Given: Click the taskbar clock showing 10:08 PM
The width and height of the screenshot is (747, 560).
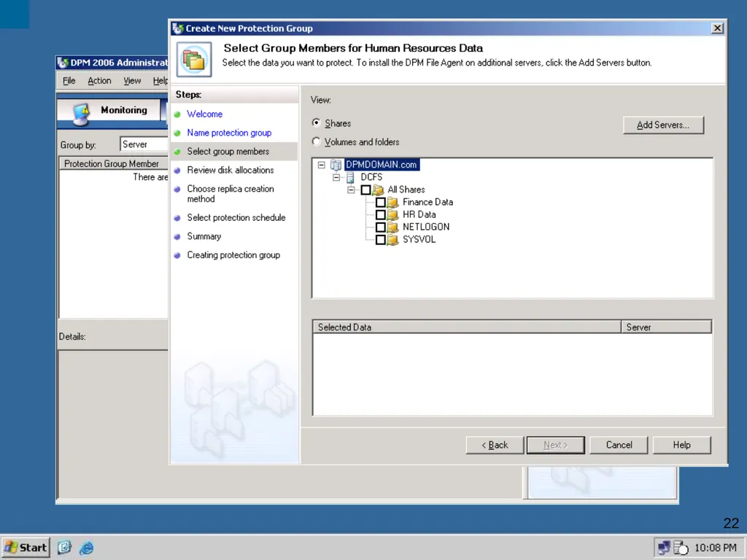Looking at the screenshot, I should [715, 548].
